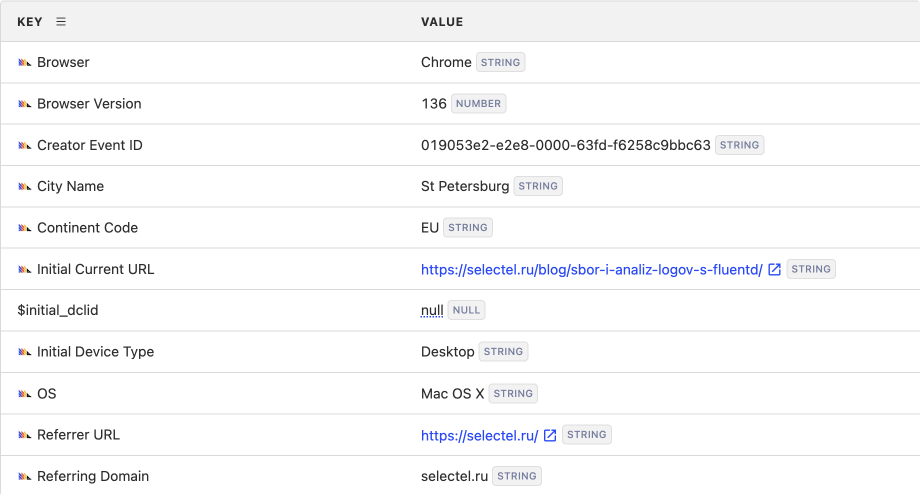The height and width of the screenshot is (496, 920).
Task: Click the STRING type badge next to Chrome
Action: pos(500,62)
